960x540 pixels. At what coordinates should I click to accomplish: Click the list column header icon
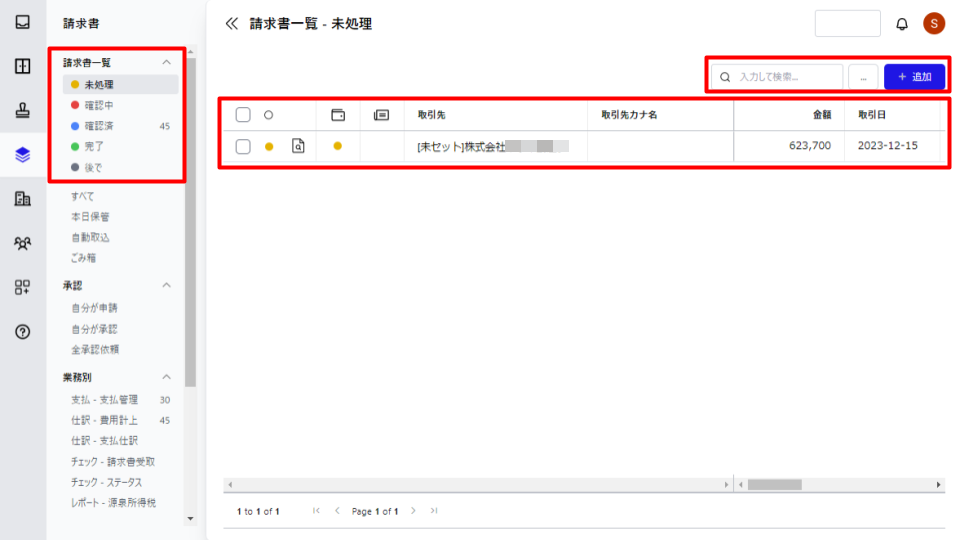(x=381, y=114)
